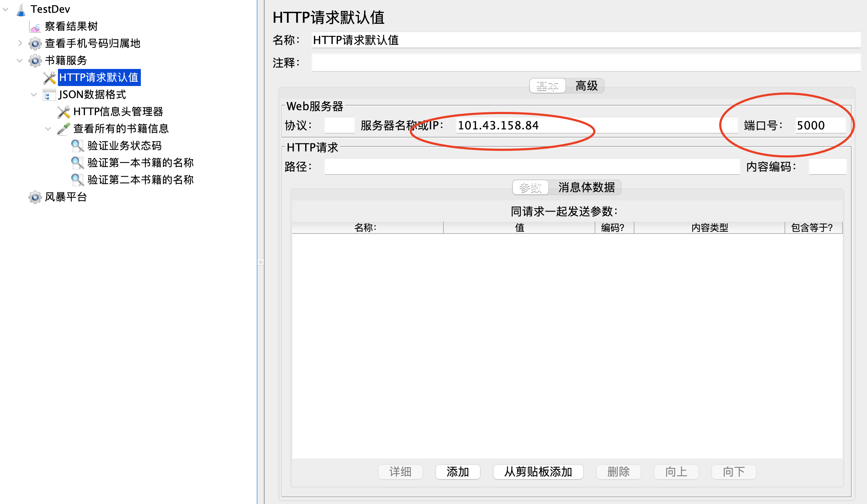The image size is (867, 504).
Task: Click the HTTP信息头管理器 wrench icon
Action: [x=63, y=112]
